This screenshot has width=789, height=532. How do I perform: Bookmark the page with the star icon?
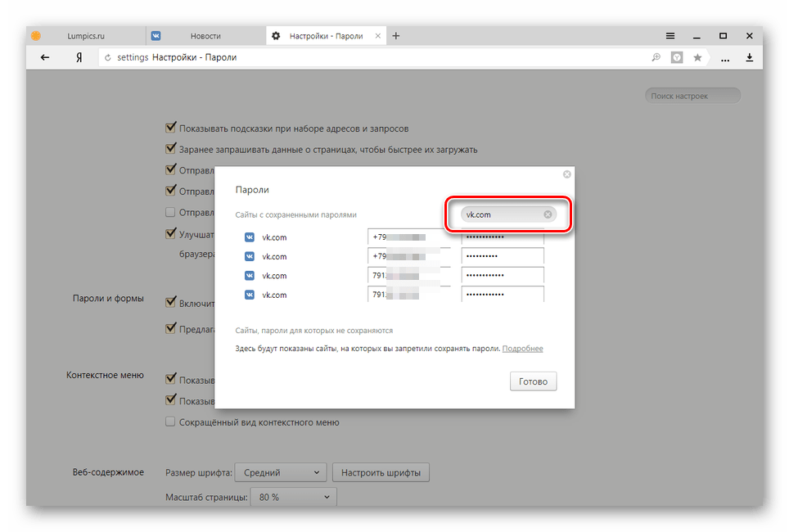coord(697,57)
